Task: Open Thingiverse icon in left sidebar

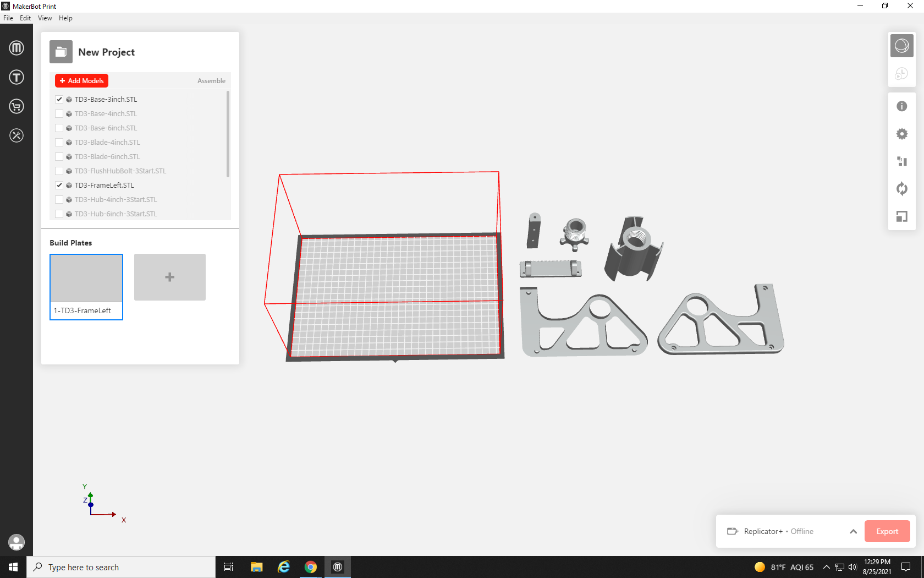Action: point(16,77)
